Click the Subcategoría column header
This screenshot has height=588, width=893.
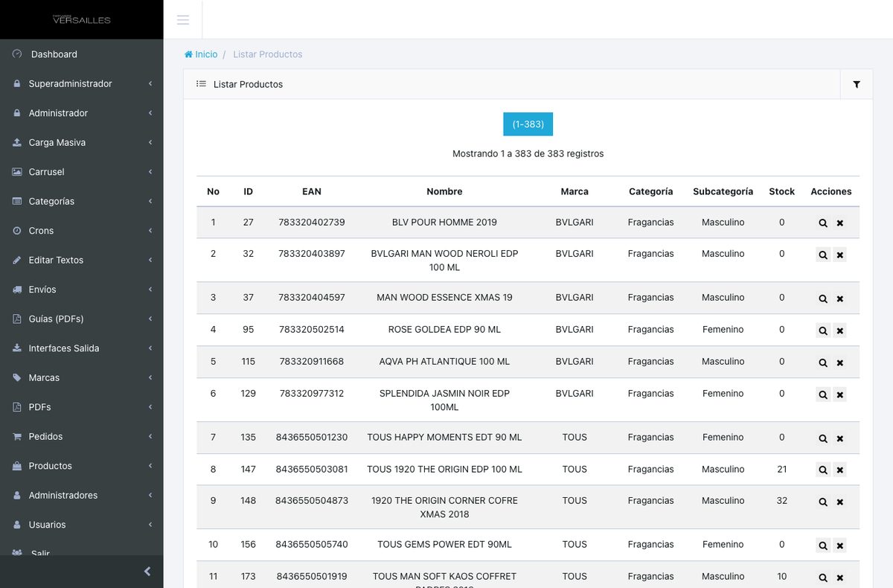pyautogui.click(x=723, y=191)
